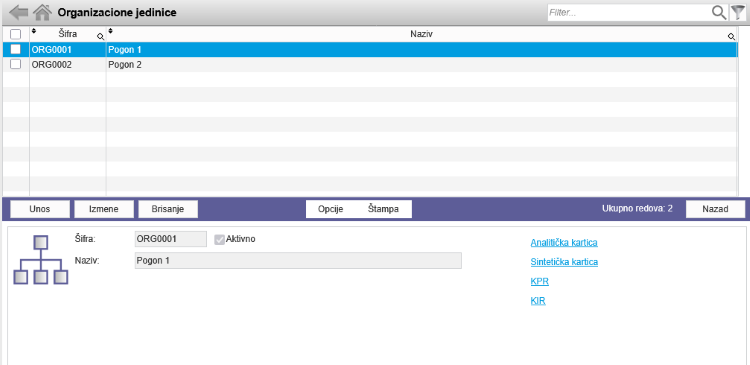Open the KPR link
750x365 pixels.
click(x=540, y=282)
